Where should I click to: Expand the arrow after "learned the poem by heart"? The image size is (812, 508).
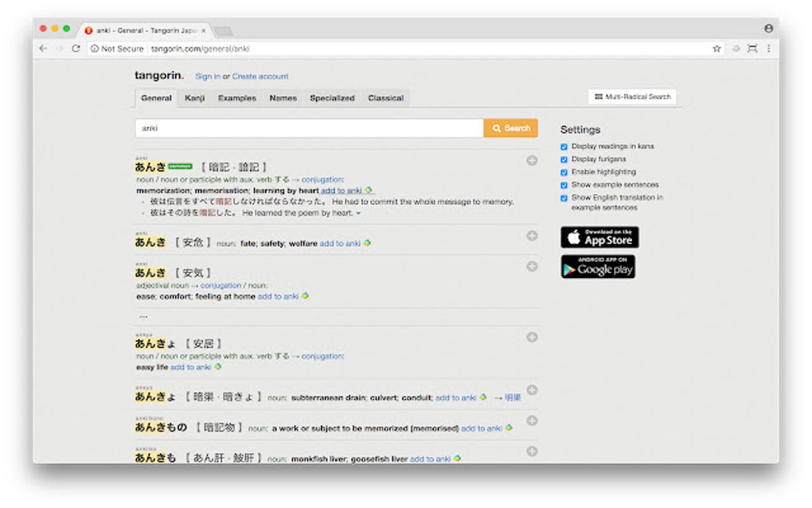pos(357,213)
